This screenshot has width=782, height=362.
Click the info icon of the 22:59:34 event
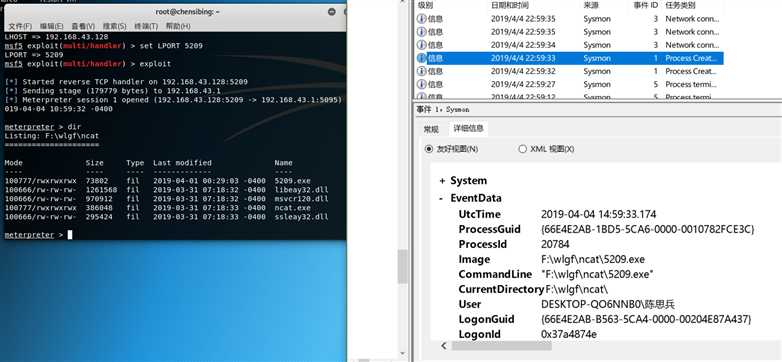(421, 45)
